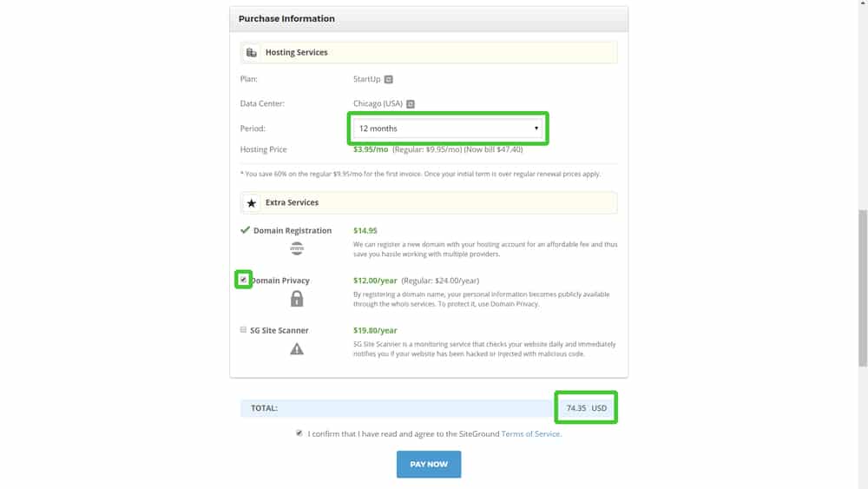Open the Terms of Service link
The image size is (868, 489).
(530, 433)
